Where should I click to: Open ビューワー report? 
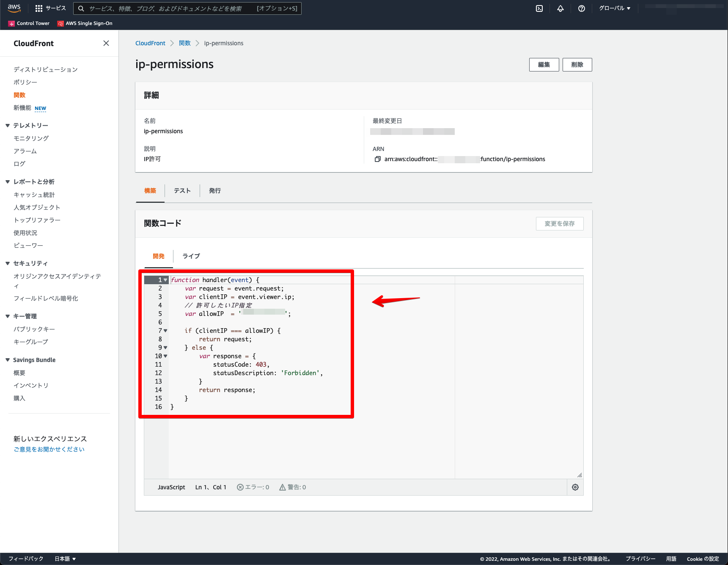[x=28, y=245]
